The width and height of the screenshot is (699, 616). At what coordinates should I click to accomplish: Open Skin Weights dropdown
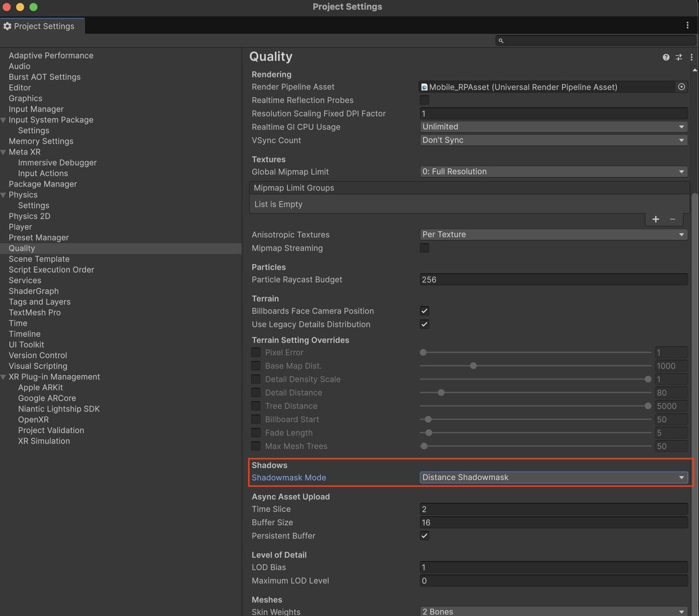[x=553, y=611]
